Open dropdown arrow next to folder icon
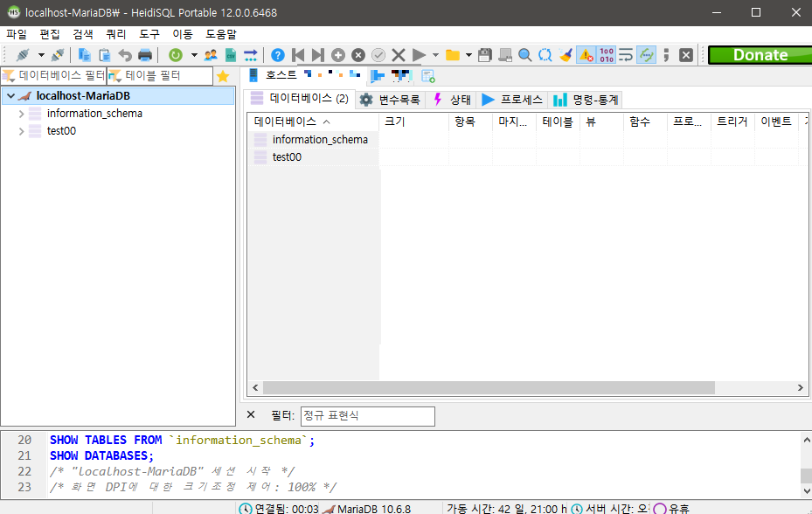 468,55
